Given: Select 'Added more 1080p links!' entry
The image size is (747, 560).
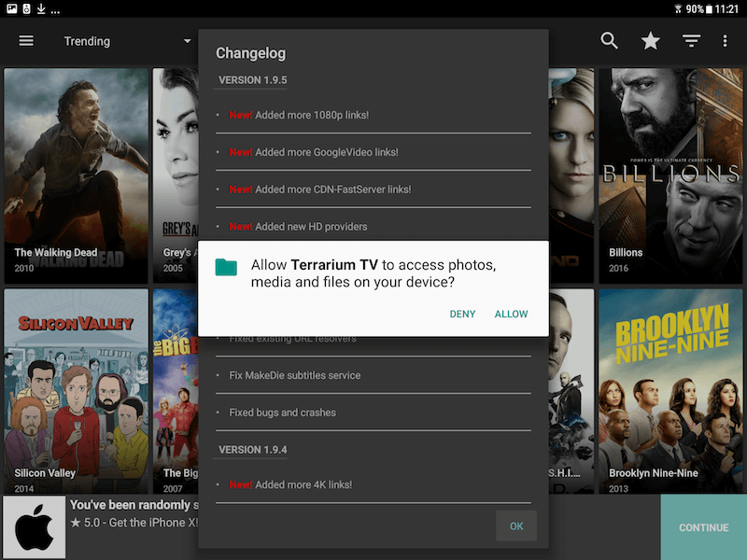Looking at the screenshot, I should click(373, 115).
